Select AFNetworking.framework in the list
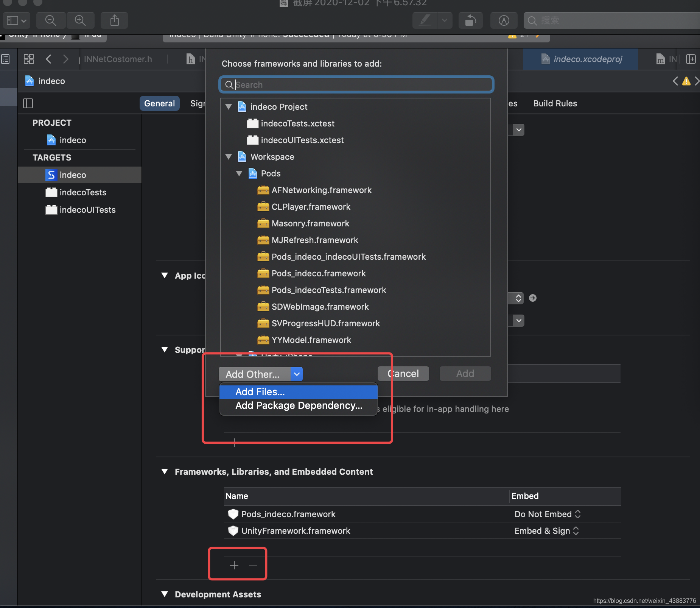This screenshot has height=608, width=700. click(321, 190)
